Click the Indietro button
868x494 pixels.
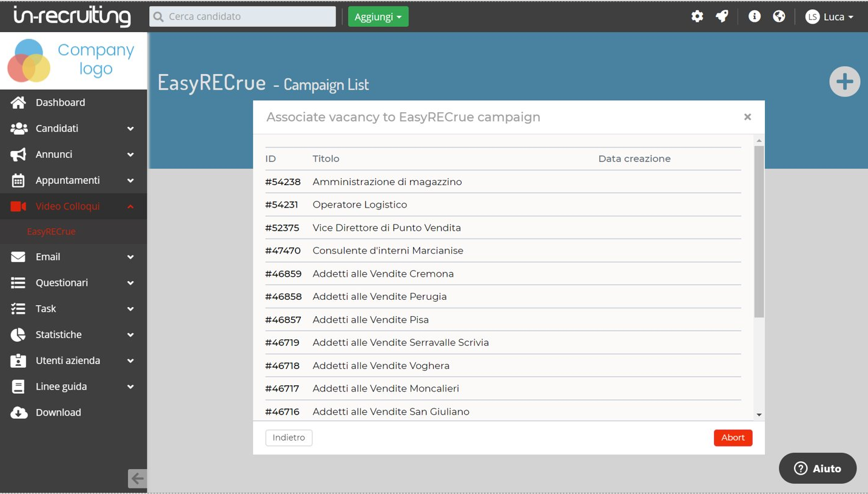coord(289,438)
